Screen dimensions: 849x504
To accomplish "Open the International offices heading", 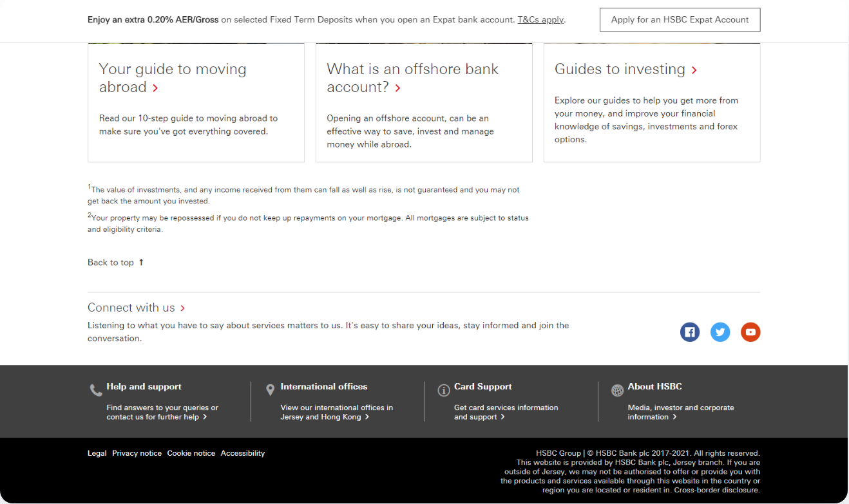I will point(324,387).
